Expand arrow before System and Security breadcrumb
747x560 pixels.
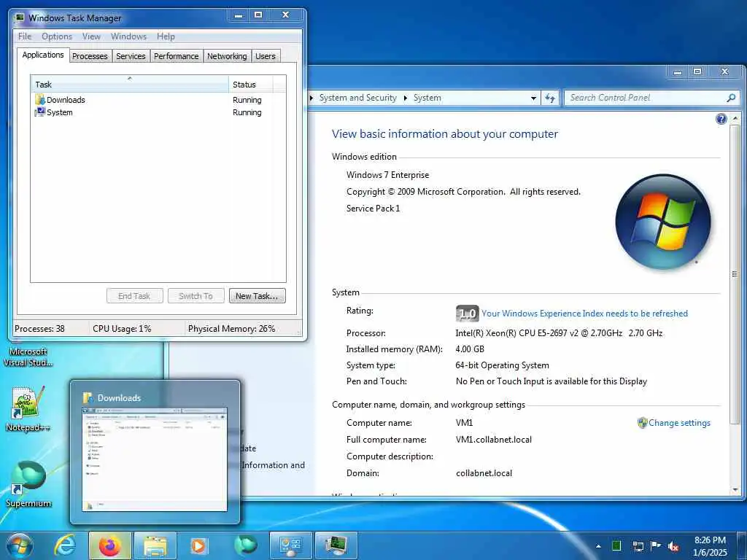(311, 98)
